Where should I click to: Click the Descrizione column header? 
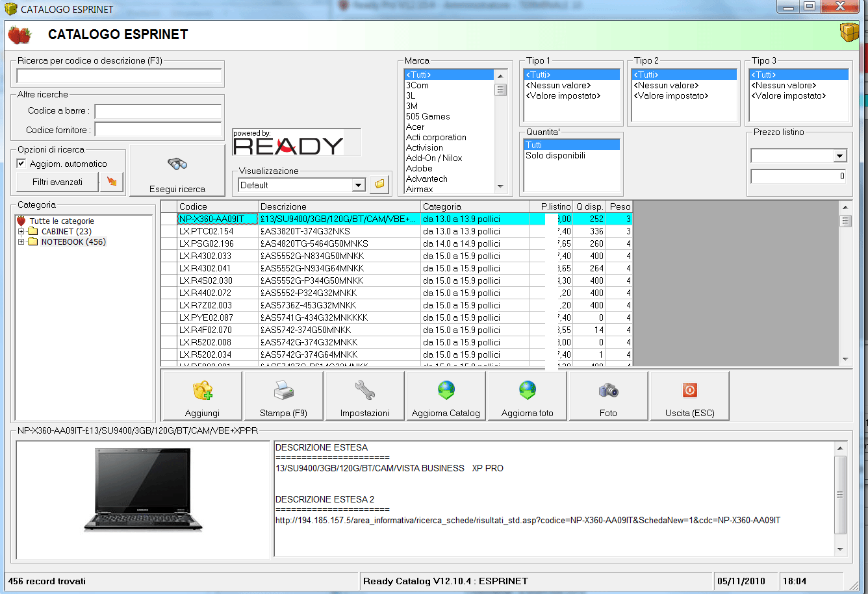tap(340, 207)
